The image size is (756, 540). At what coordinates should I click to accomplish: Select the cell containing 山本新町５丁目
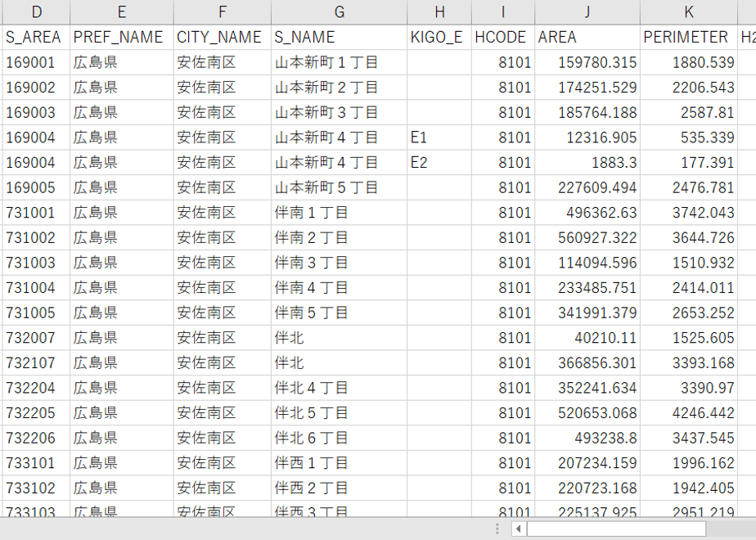click(339, 187)
